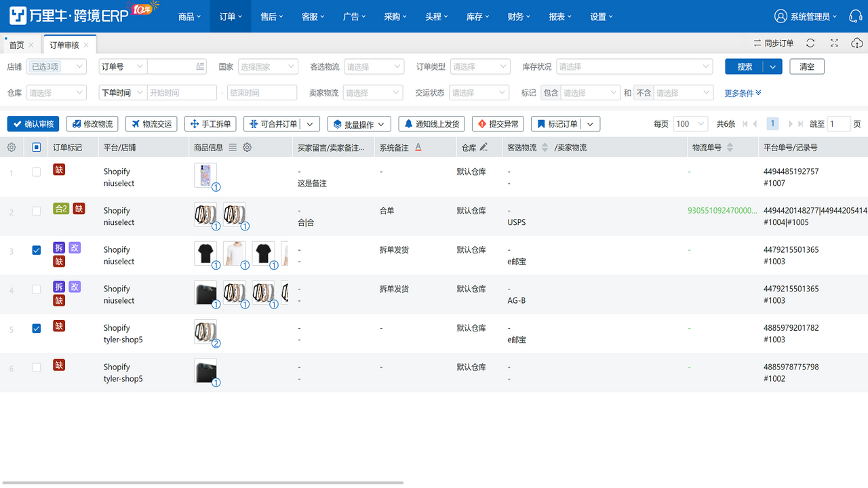Click the pencil edit icon beside 仓库
The width and height of the screenshot is (868, 488).
click(x=484, y=147)
